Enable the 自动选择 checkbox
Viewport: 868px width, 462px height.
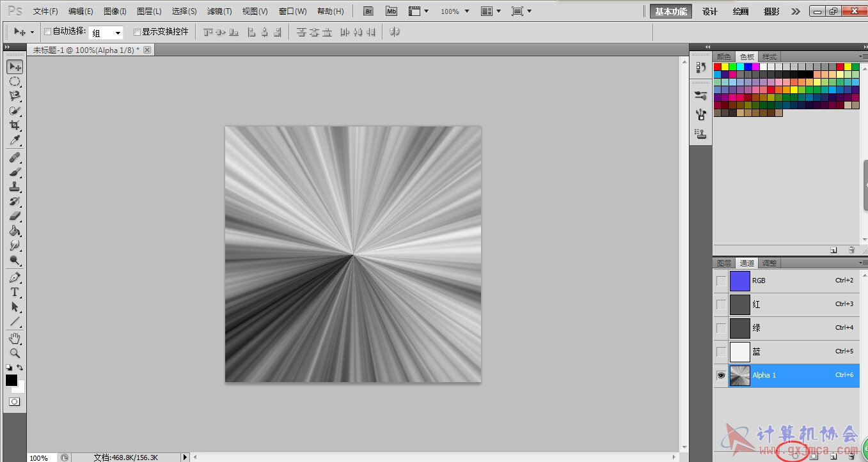[x=47, y=32]
